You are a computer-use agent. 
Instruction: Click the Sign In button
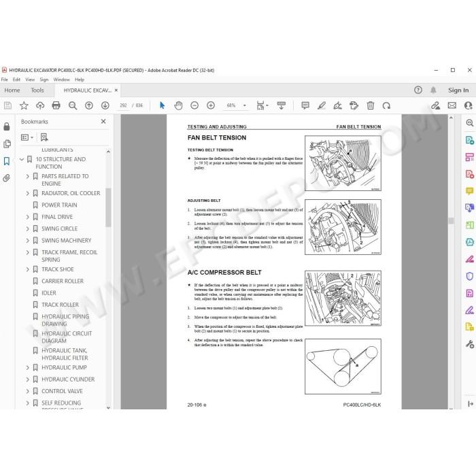[x=458, y=90]
